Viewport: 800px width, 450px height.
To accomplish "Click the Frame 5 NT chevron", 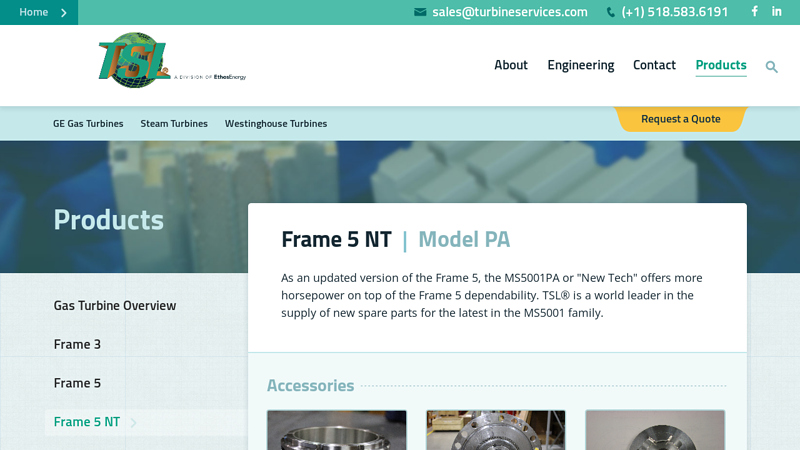I will [x=133, y=422].
